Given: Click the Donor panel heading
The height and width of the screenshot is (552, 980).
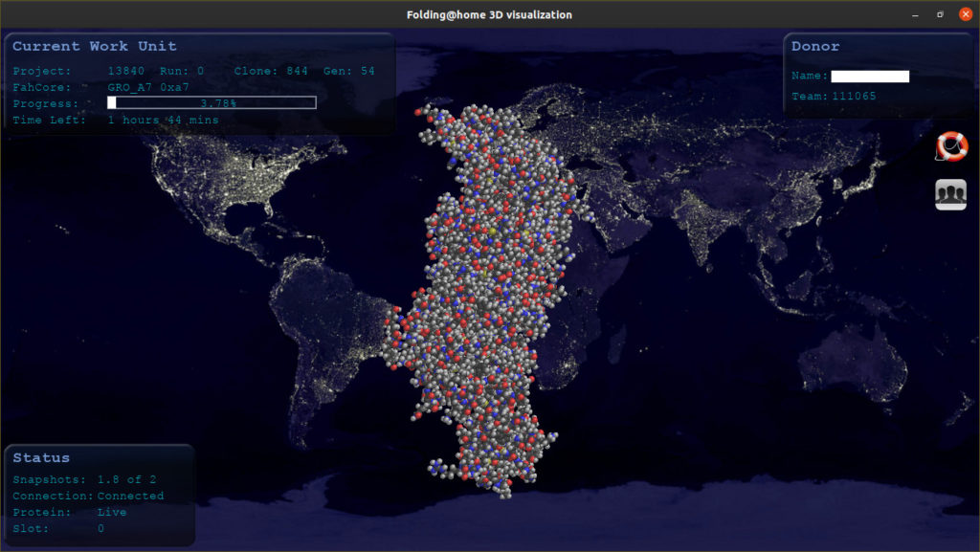Looking at the screenshot, I should [x=815, y=46].
